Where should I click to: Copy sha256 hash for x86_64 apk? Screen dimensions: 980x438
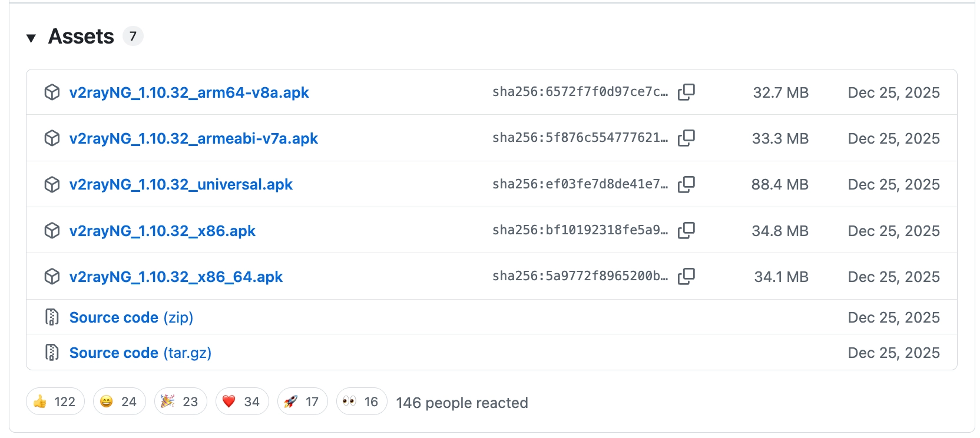686,277
